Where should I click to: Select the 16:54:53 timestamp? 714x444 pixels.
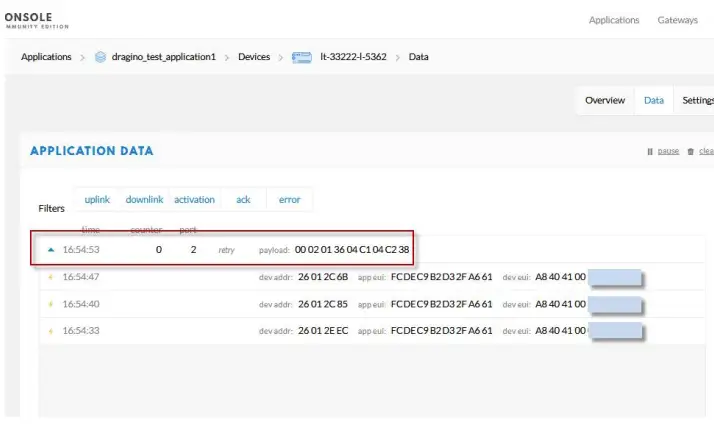coord(81,250)
